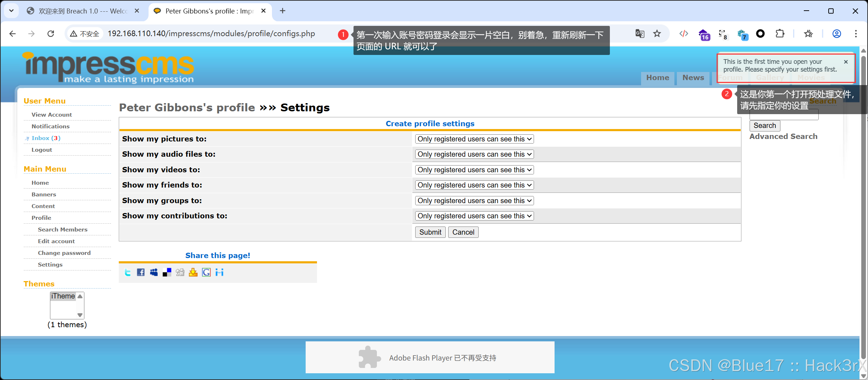Open Chrome three-dot menu
The width and height of the screenshot is (868, 380).
click(x=856, y=34)
